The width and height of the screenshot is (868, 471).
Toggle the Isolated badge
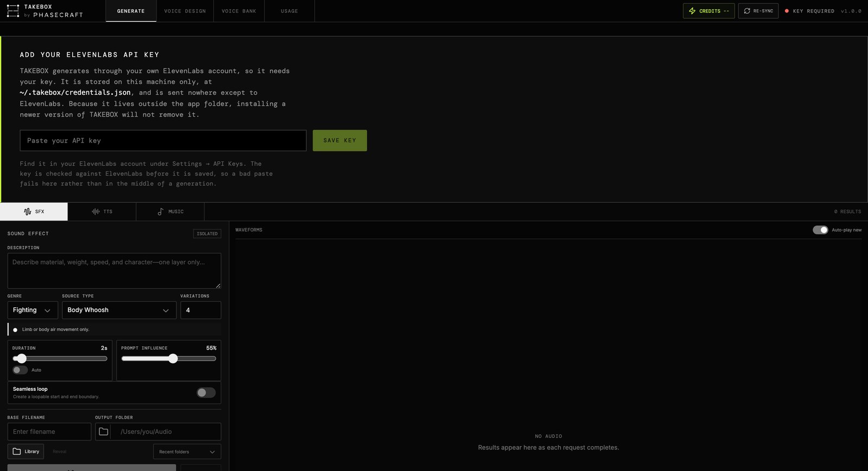point(207,234)
